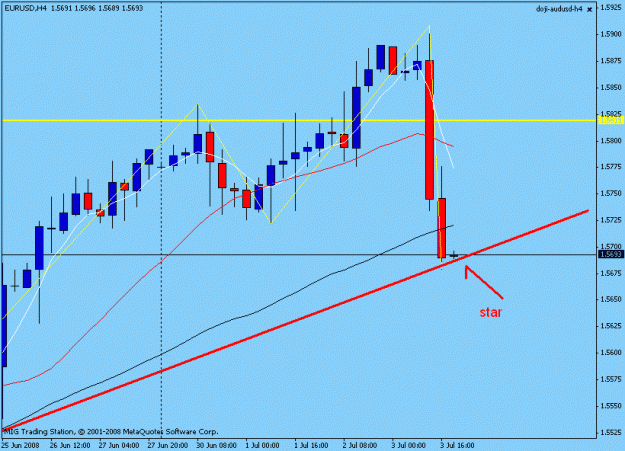Click the 1.5875 price scale label
The height and width of the screenshot is (451, 625).
click(611, 61)
